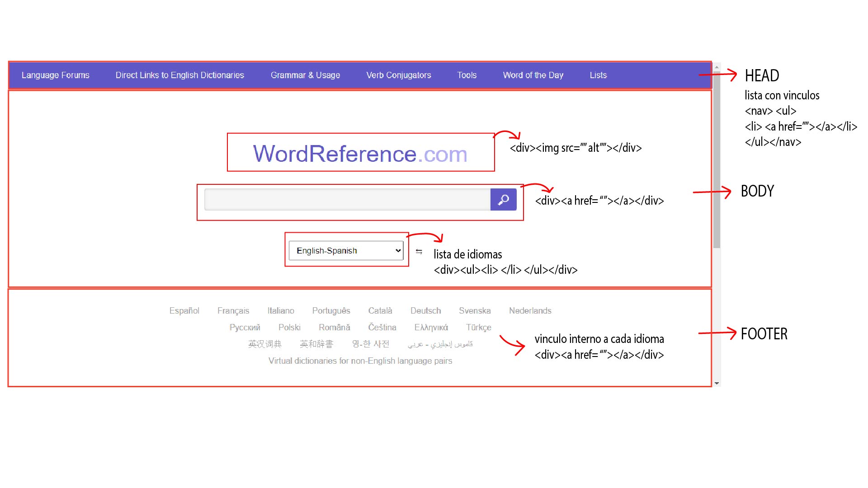Select the Русский language link
This screenshot has width=868, height=488.
pos(245,328)
